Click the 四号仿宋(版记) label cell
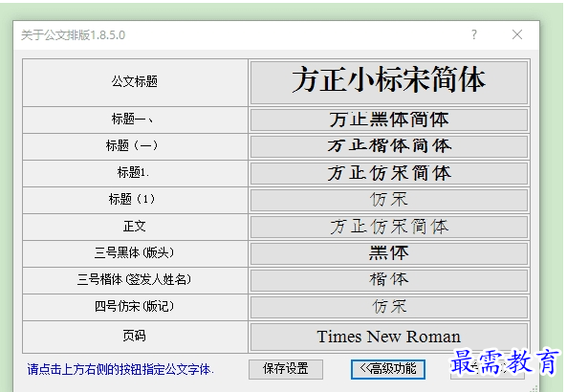Viewport: 567px width, 392px height. [x=135, y=307]
